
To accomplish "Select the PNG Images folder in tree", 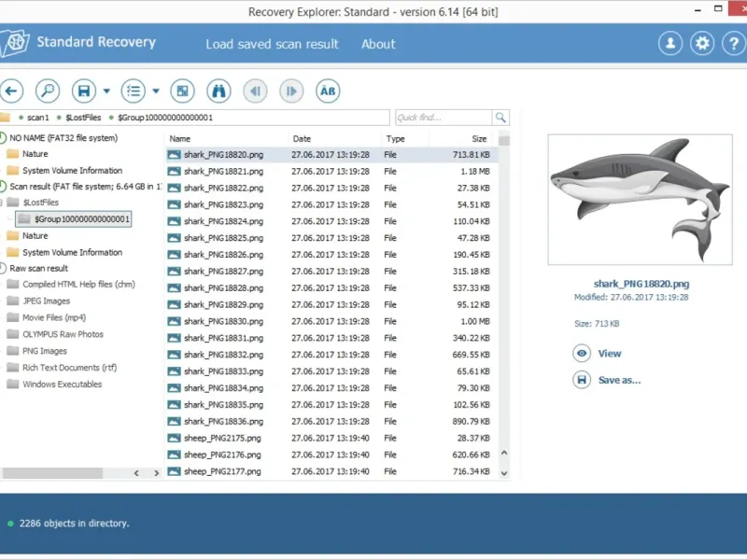I will coord(44,351).
